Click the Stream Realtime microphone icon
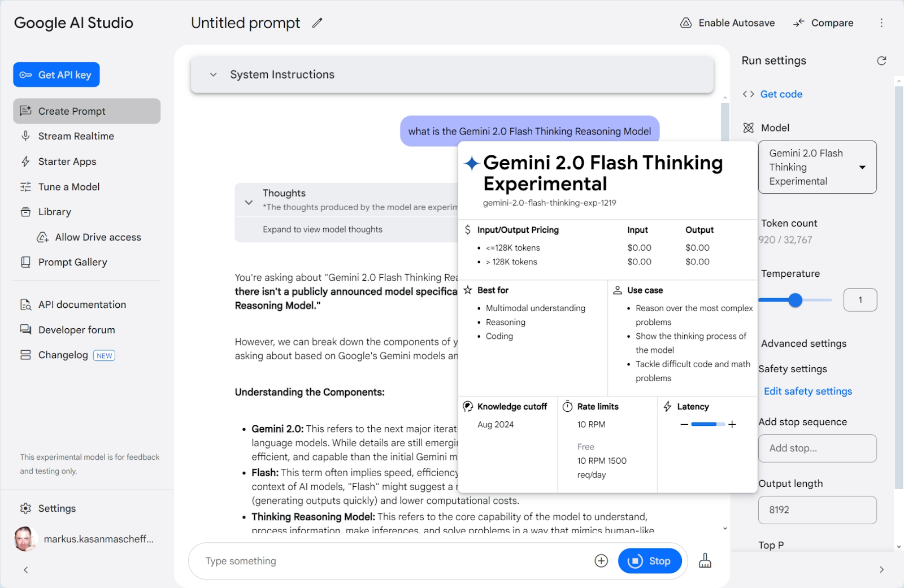 coord(25,136)
